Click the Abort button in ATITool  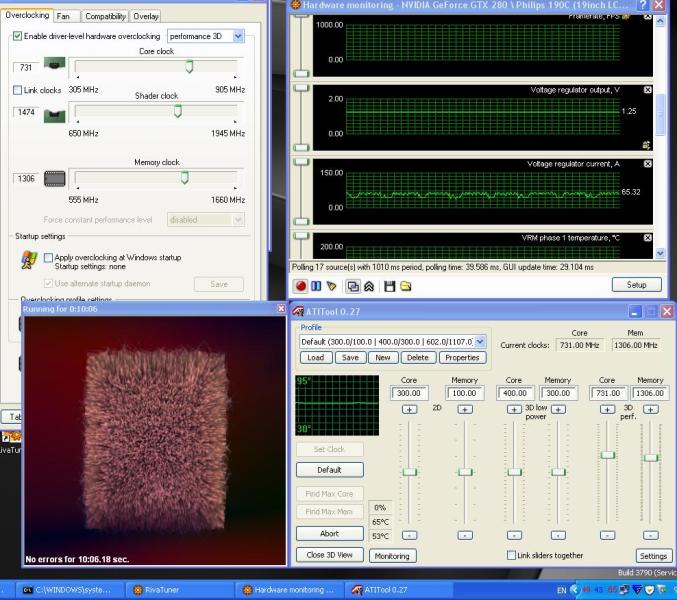pyautogui.click(x=329, y=533)
